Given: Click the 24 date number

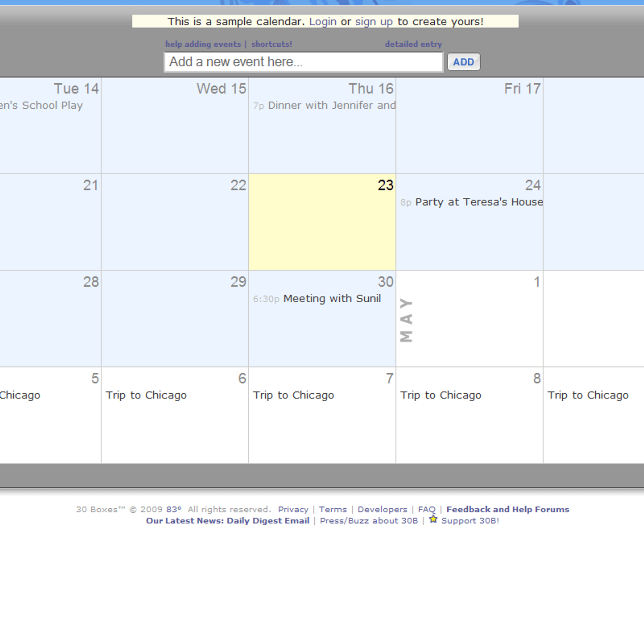Looking at the screenshot, I should click(533, 185).
